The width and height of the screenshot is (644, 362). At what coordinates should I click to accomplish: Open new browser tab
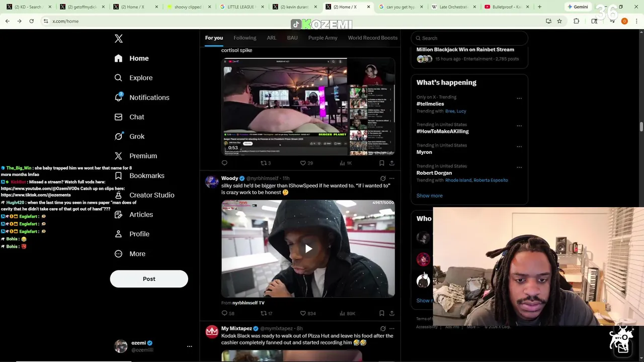tap(539, 7)
